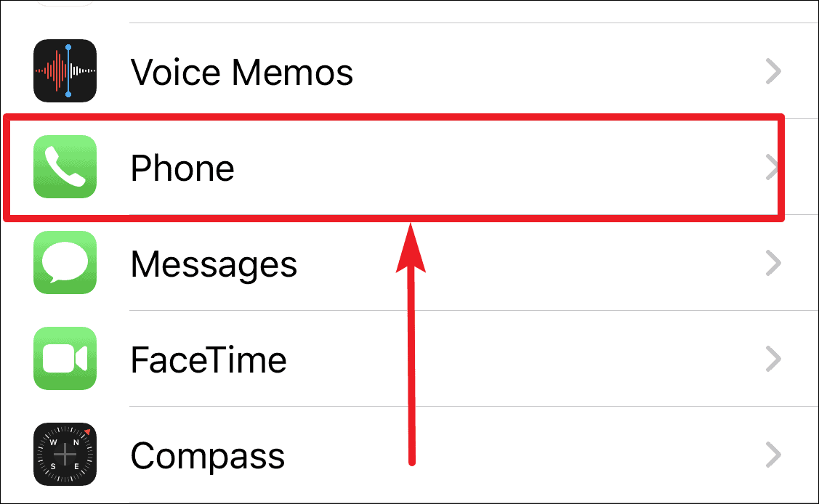Tap the Messages speech bubble icon
The height and width of the screenshot is (504, 819).
point(65,262)
